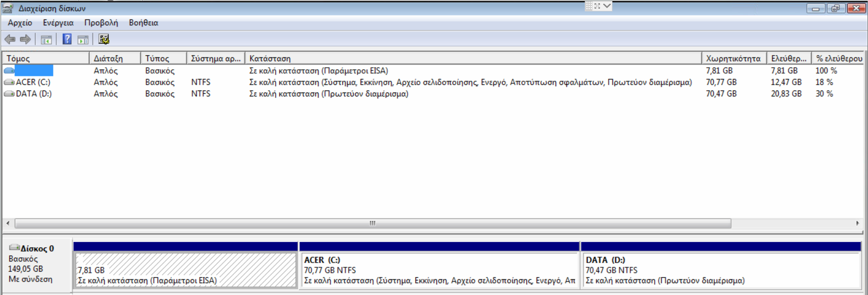The image size is (868, 295).
Task: Sort by the Ελεύθερ... column header
Action: (x=789, y=58)
